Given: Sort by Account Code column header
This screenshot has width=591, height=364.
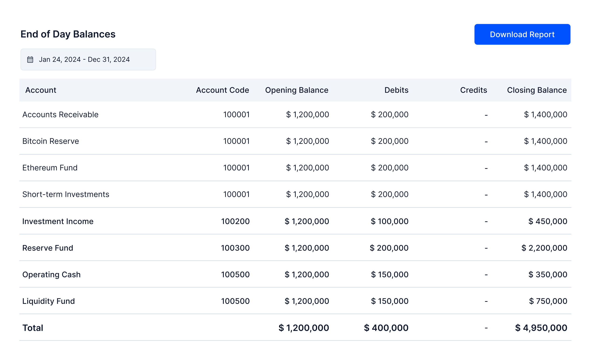Looking at the screenshot, I should click(x=223, y=90).
